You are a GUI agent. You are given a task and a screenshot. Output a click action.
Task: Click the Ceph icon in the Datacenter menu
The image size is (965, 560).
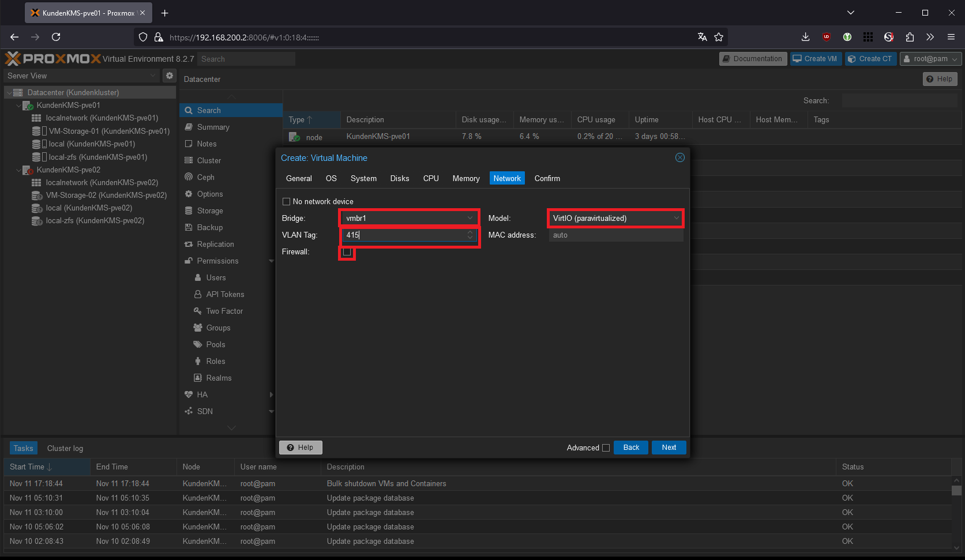[189, 177]
